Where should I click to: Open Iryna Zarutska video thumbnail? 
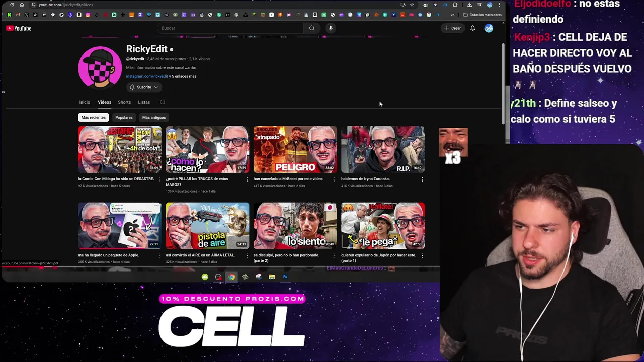(383, 149)
